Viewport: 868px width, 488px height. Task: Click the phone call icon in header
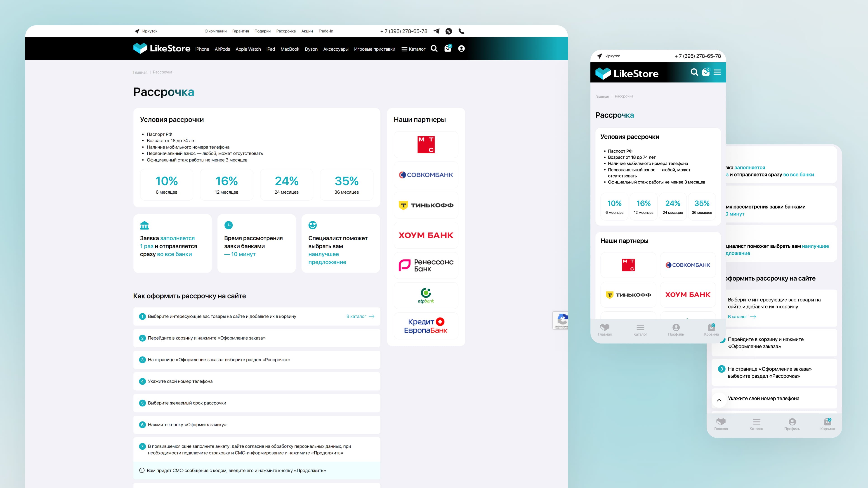(x=461, y=31)
